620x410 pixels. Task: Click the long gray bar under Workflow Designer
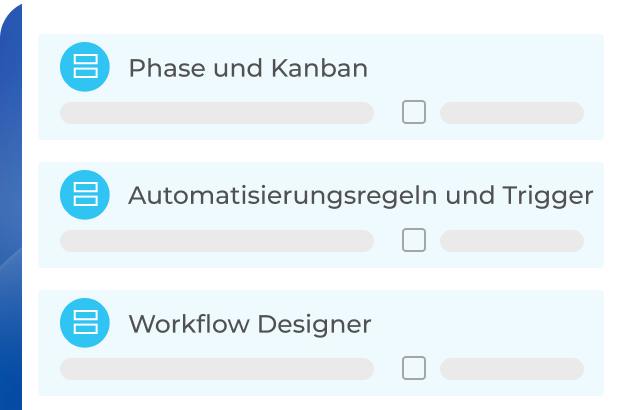(x=216, y=369)
